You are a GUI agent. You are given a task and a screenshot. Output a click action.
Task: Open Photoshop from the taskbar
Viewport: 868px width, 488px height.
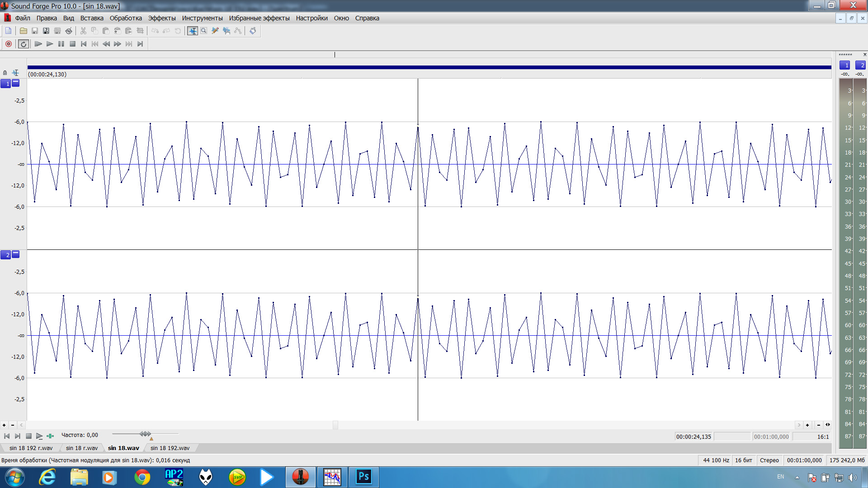pos(363,477)
